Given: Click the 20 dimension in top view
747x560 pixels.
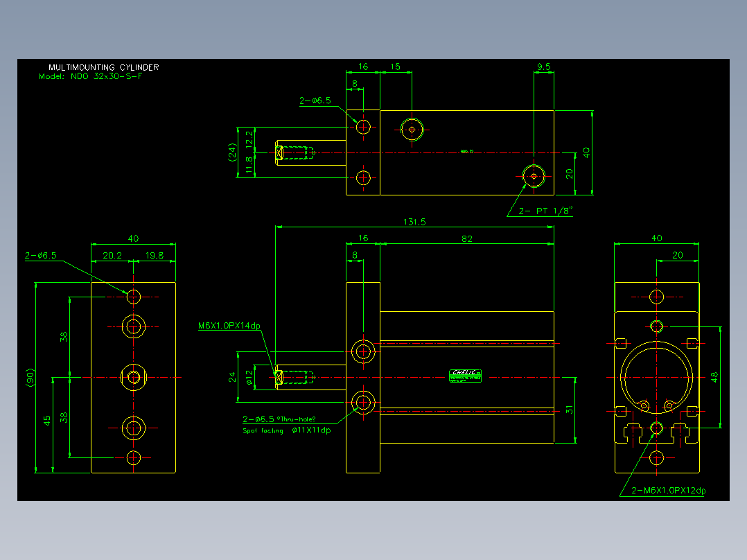Looking at the screenshot, I should point(570,174).
